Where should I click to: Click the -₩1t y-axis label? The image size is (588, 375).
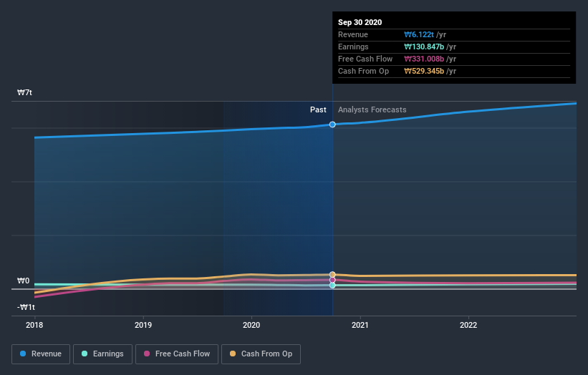click(26, 307)
